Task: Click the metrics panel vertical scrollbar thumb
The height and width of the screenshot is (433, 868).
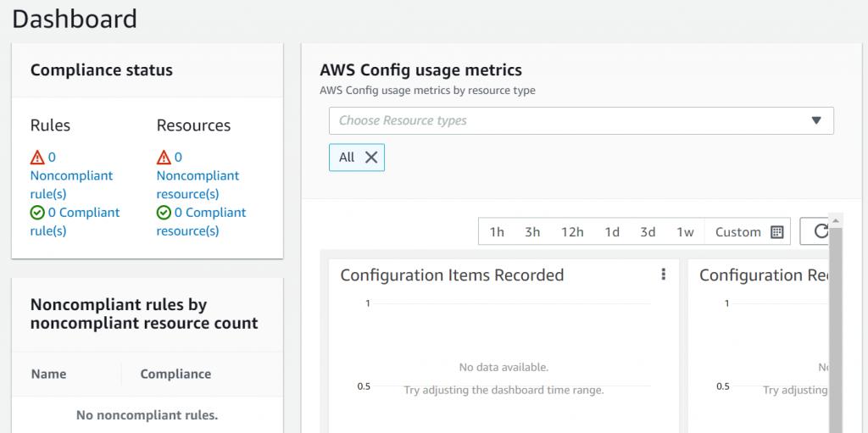Action: coord(835,330)
